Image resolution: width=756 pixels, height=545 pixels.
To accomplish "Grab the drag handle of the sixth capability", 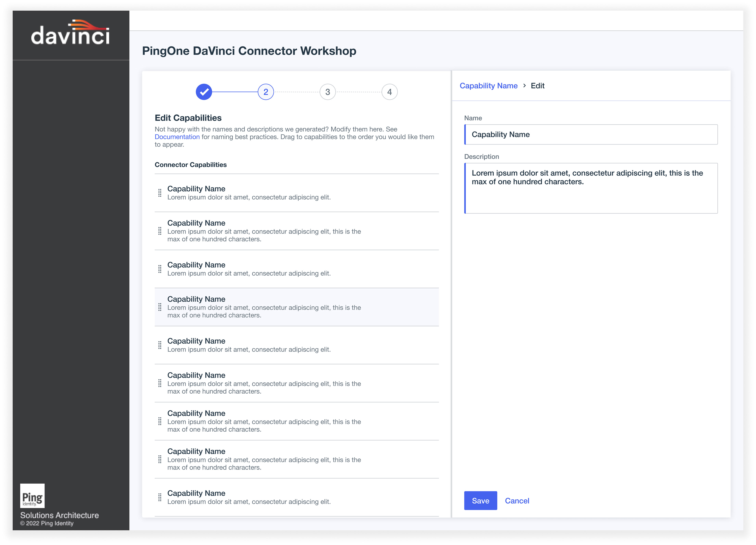I will point(160,383).
